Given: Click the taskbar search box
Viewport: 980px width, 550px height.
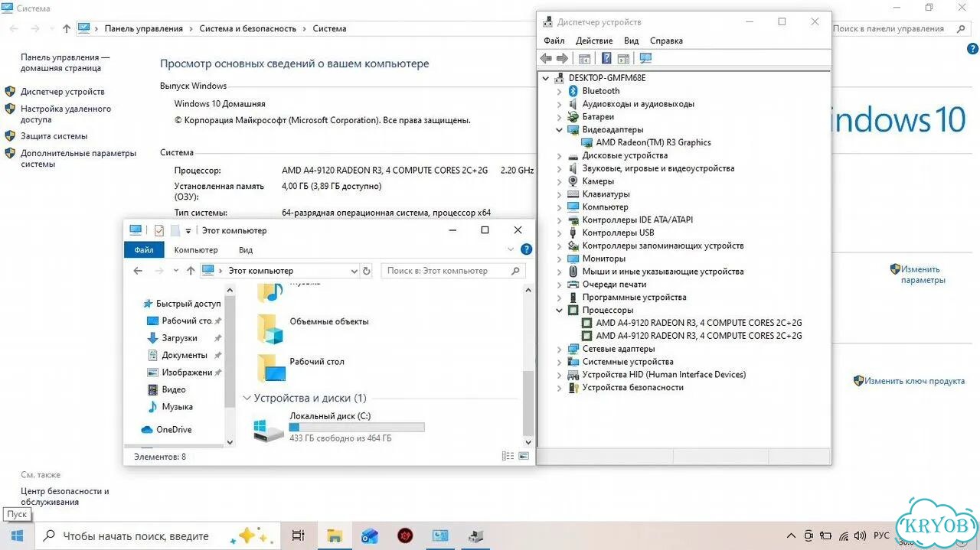Looking at the screenshot, I should coord(158,535).
